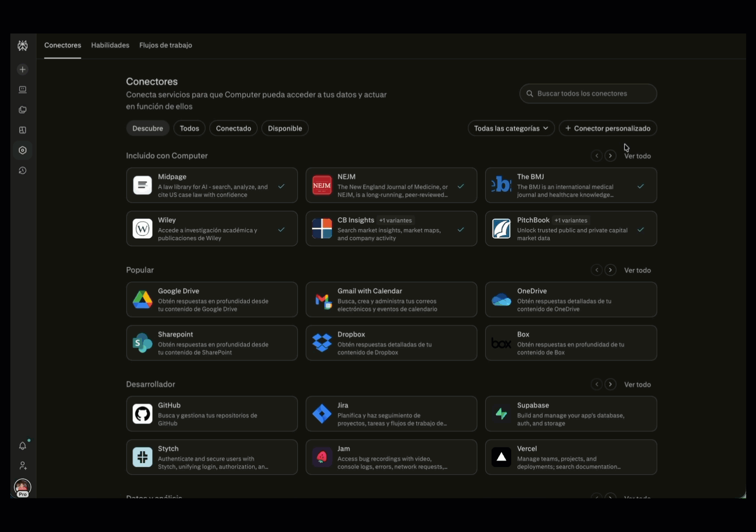Click the BMJ logo icon
Viewport: 756px width, 532px height.
click(501, 185)
